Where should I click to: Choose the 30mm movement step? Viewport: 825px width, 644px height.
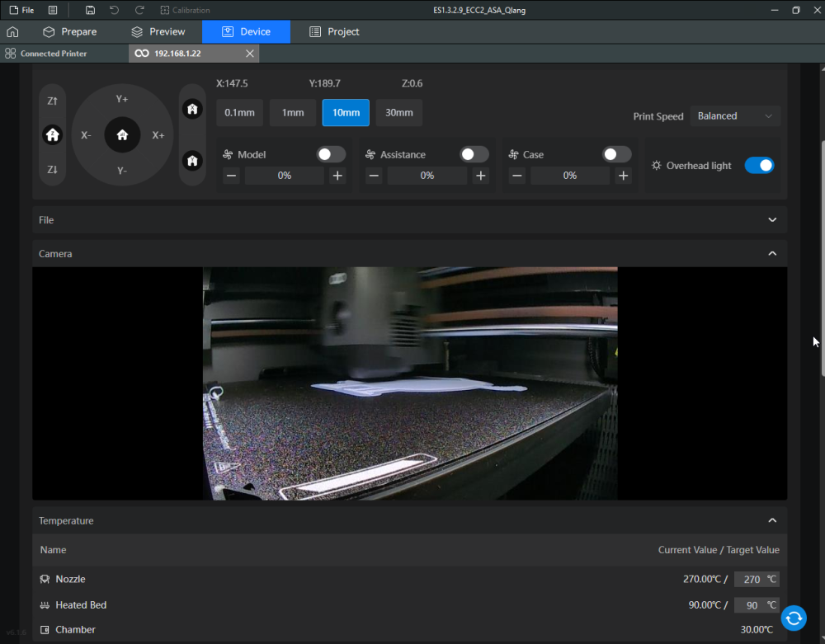398,113
